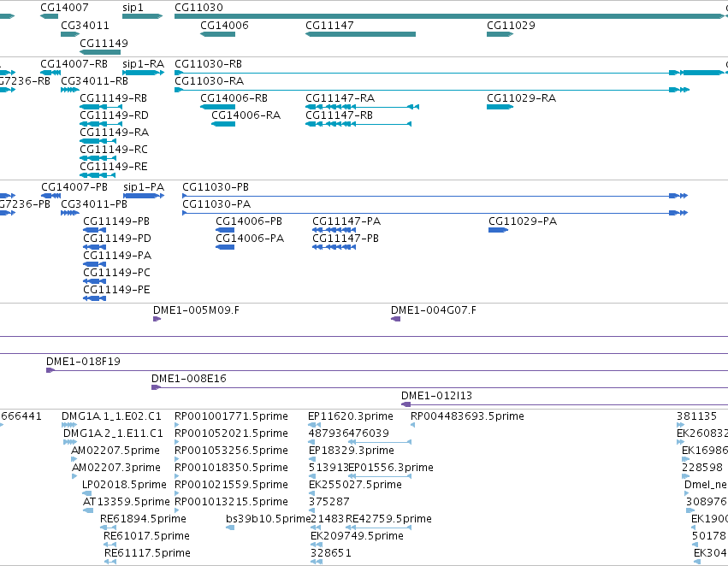Click the CG11149-RE transcript label
This screenshot has width=728, height=566.
113,166
